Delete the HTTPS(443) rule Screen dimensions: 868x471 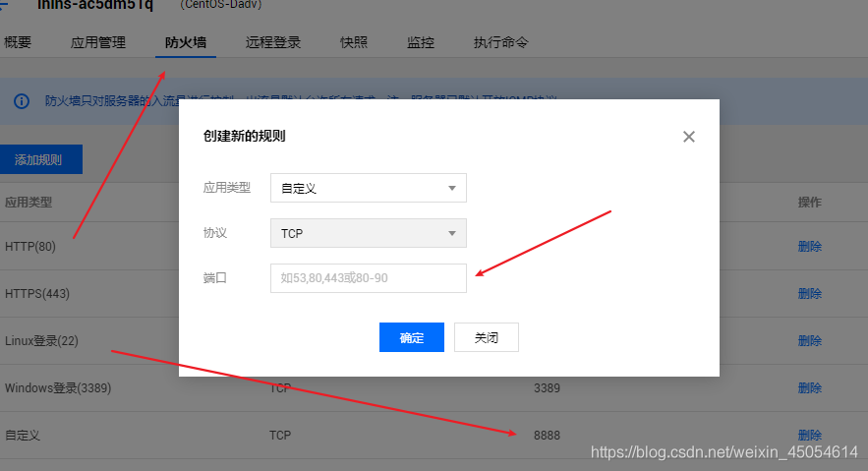point(809,293)
